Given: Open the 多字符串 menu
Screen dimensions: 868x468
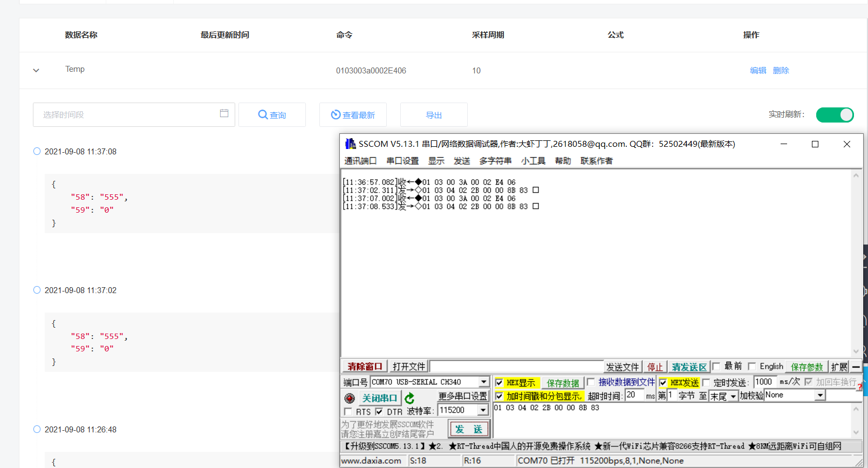Looking at the screenshot, I should point(495,161).
